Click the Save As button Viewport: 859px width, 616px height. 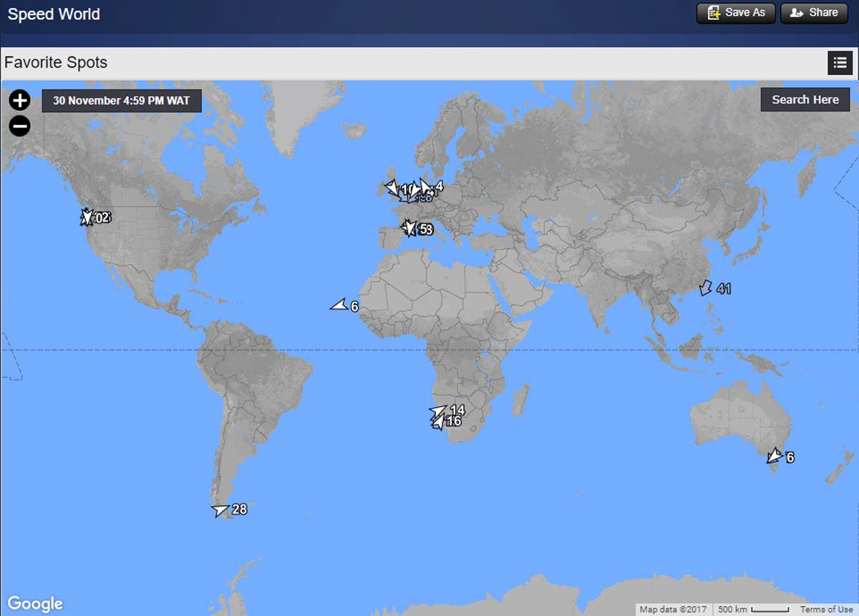736,13
